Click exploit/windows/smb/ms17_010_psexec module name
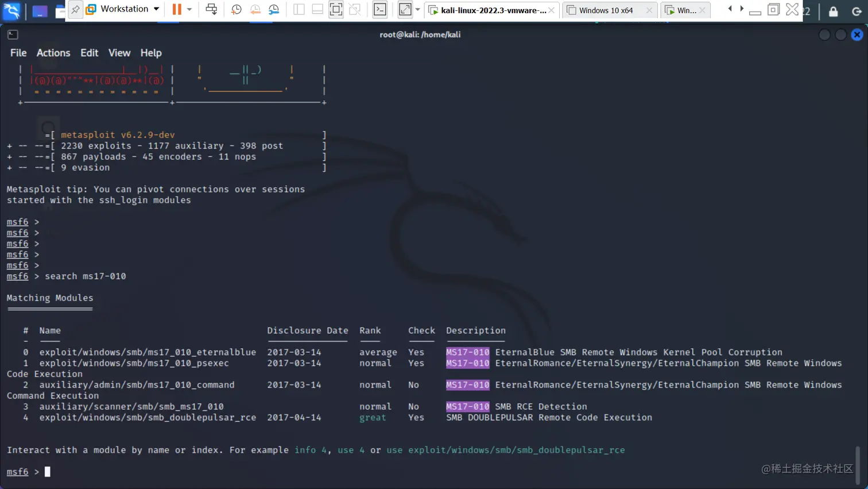The image size is (868, 489). (x=134, y=363)
